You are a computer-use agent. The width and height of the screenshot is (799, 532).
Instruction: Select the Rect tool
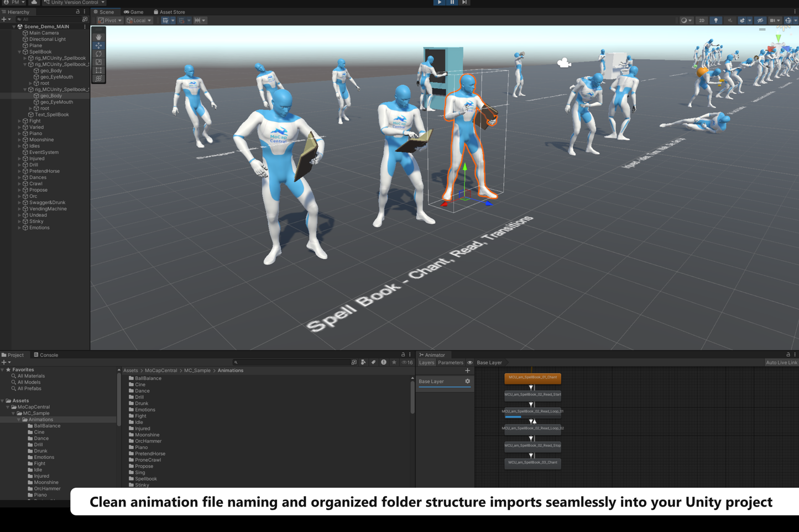(98, 70)
